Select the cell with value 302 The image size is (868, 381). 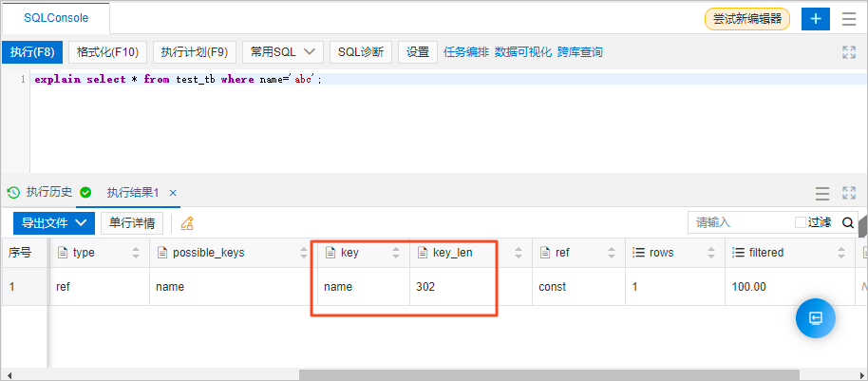(470, 287)
